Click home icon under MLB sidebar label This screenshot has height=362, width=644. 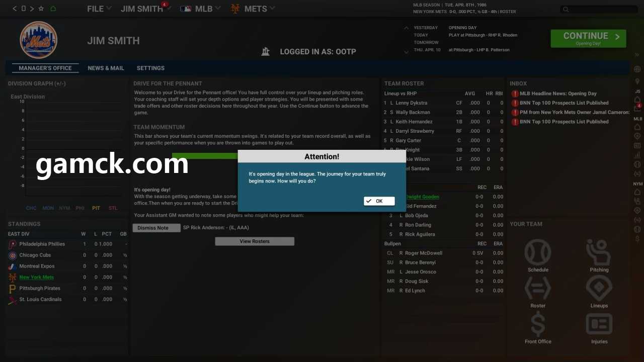637,127
